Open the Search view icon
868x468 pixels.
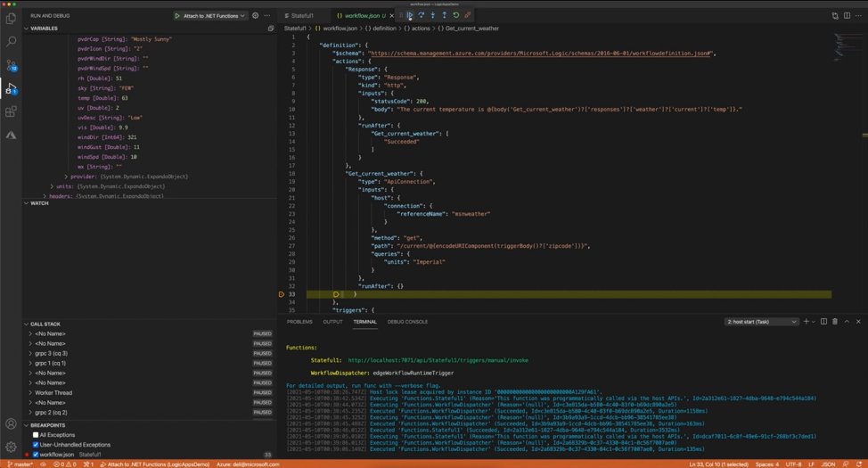click(11, 42)
